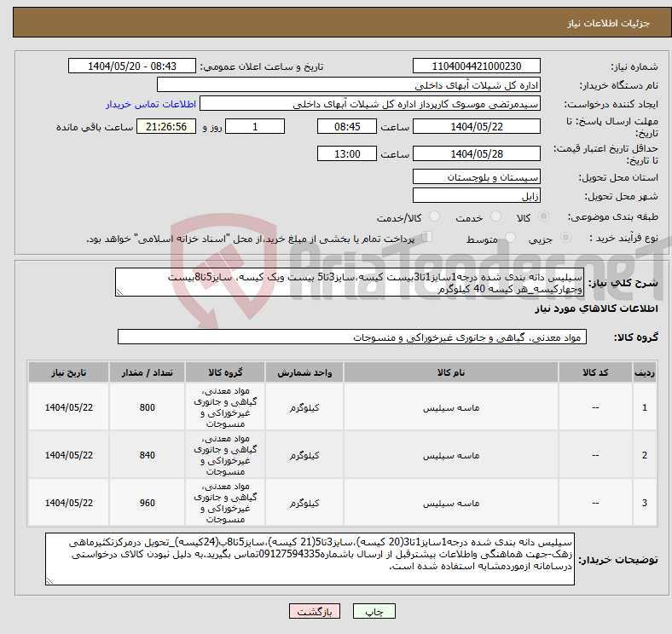This screenshot has height=634, width=672.
Task: Click the ردیف column header
Action: [x=644, y=372]
